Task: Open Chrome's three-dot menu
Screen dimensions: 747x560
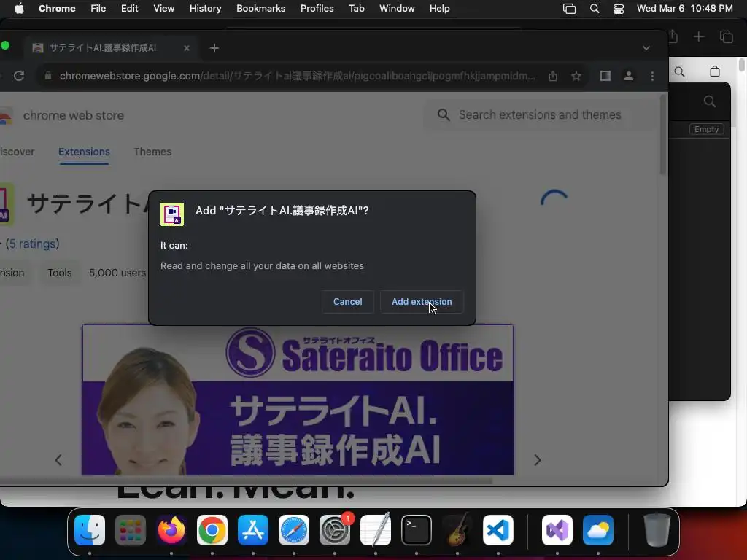Action: click(652, 76)
